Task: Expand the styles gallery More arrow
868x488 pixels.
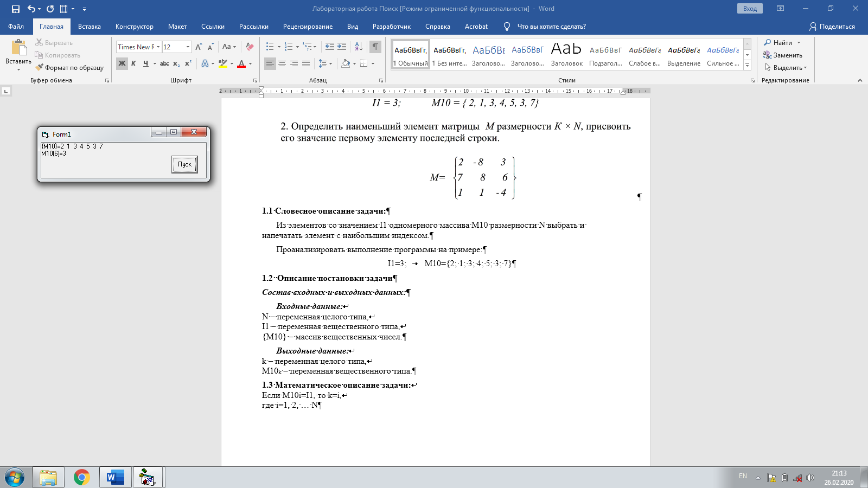Action: (747, 65)
